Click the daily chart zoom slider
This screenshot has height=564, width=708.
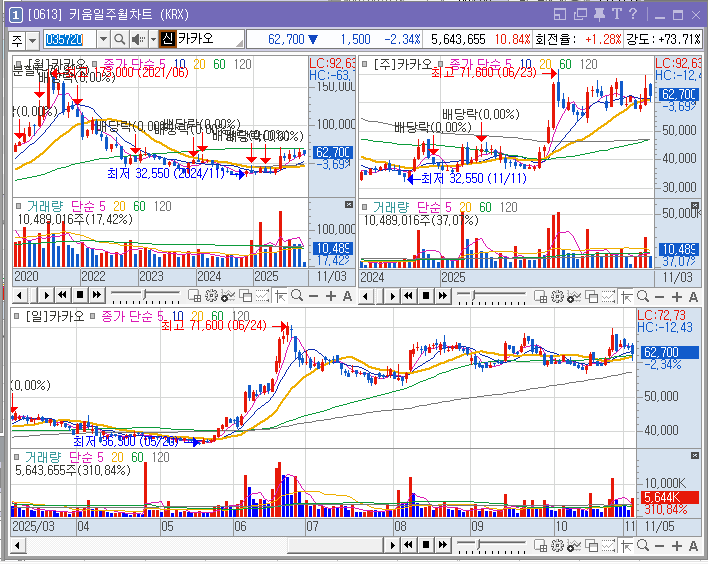[491, 546]
